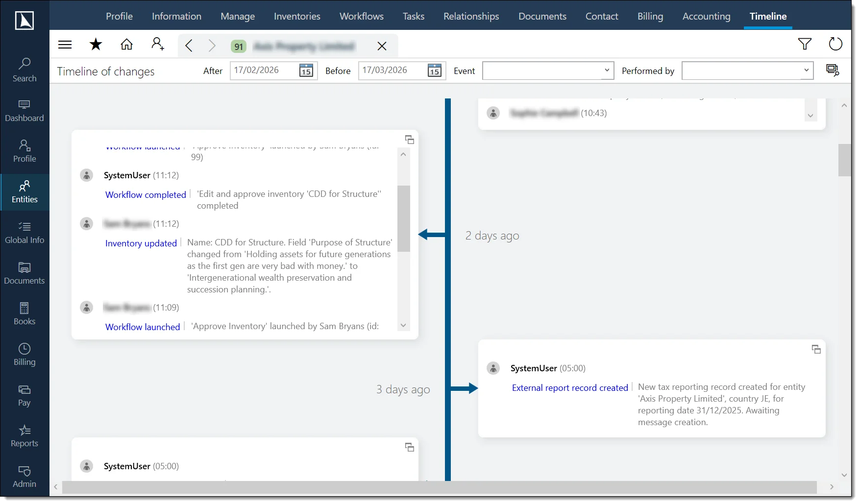Click the expand-all icon beside Performed by
The image size is (859, 504).
click(x=833, y=70)
